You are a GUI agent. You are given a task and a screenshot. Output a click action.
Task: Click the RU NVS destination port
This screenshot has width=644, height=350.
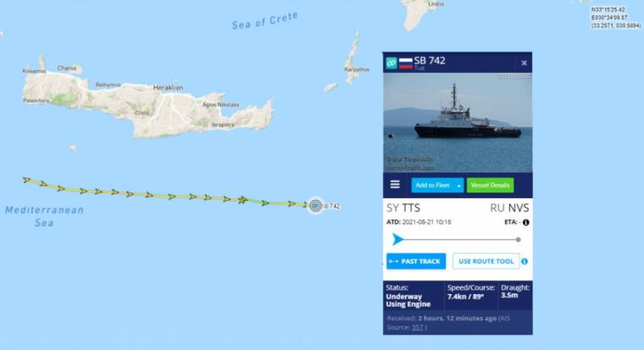click(509, 208)
